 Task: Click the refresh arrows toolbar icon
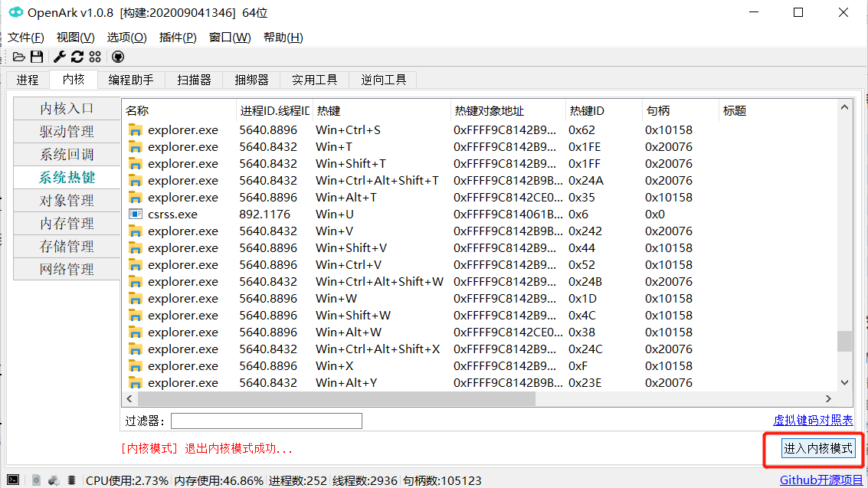tap(77, 57)
